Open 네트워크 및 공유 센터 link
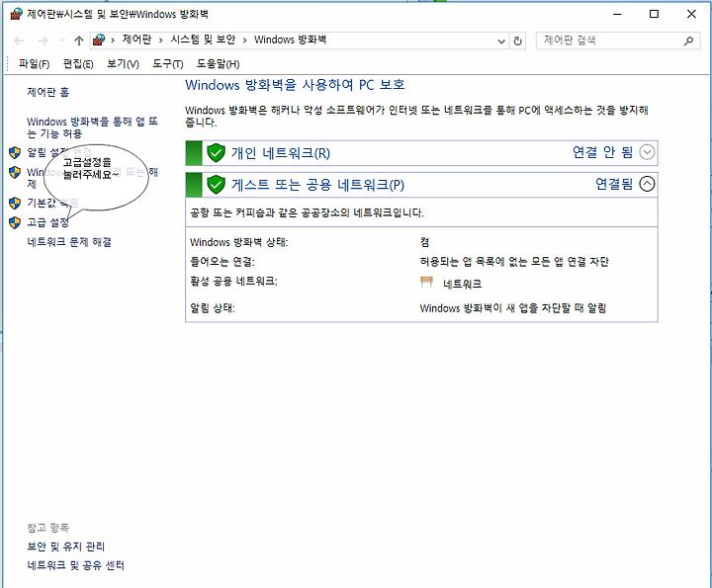The width and height of the screenshot is (712, 588). point(75,566)
